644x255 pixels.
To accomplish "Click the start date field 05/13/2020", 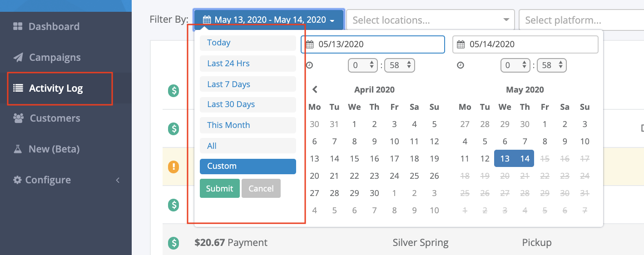I will [373, 44].
